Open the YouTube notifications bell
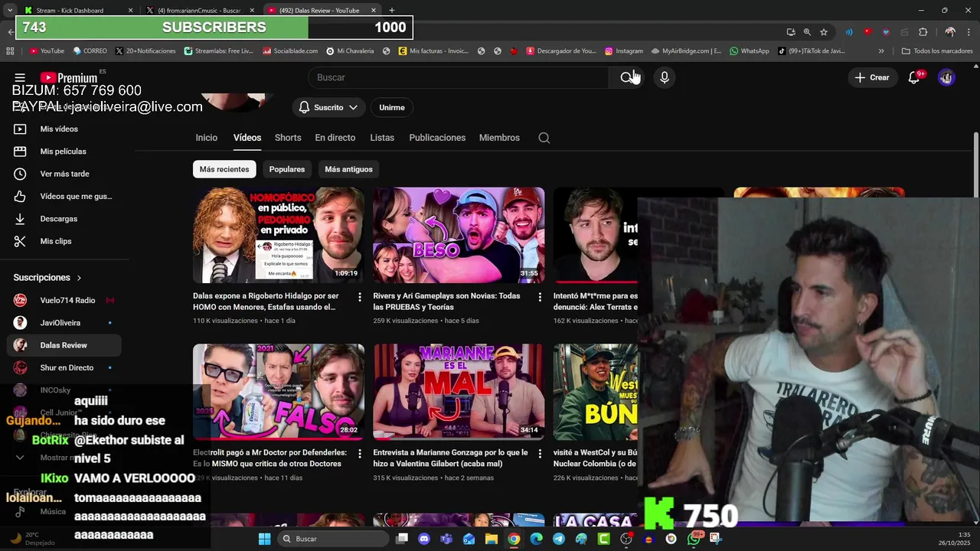Viewport: 980px width, 551px height. click(913, 77)
